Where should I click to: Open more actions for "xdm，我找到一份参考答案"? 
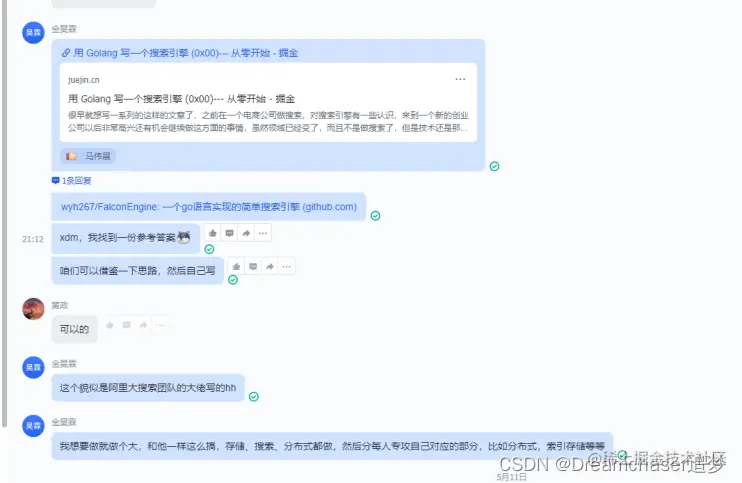click(x=263, y=233)
